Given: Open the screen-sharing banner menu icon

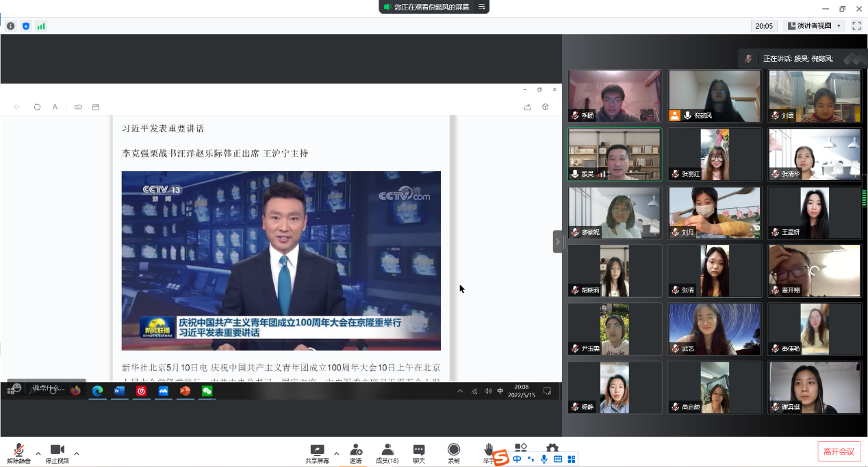Looking at the screenshot, I should (x=481, y=7).
